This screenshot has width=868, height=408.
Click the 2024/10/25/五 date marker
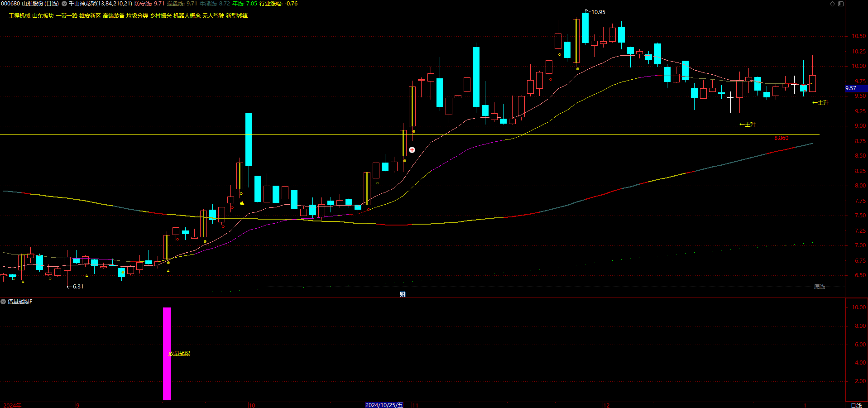coord(384,405)
